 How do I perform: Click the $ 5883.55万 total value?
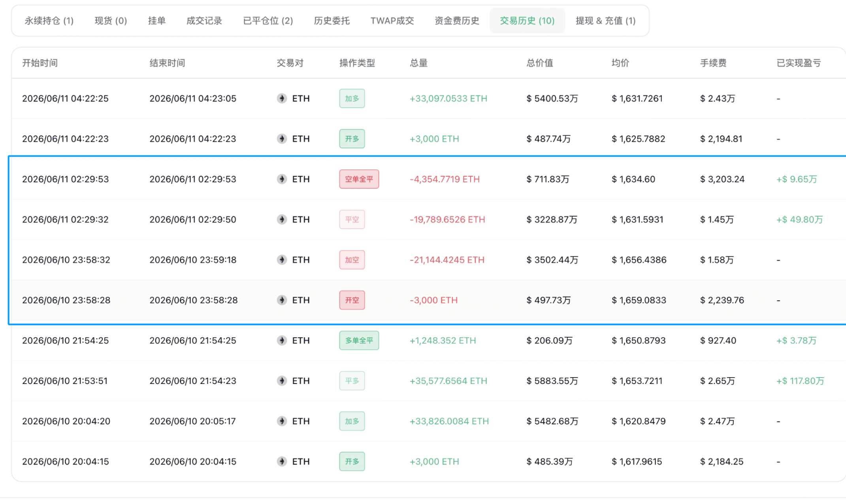(x=552, y=380)
